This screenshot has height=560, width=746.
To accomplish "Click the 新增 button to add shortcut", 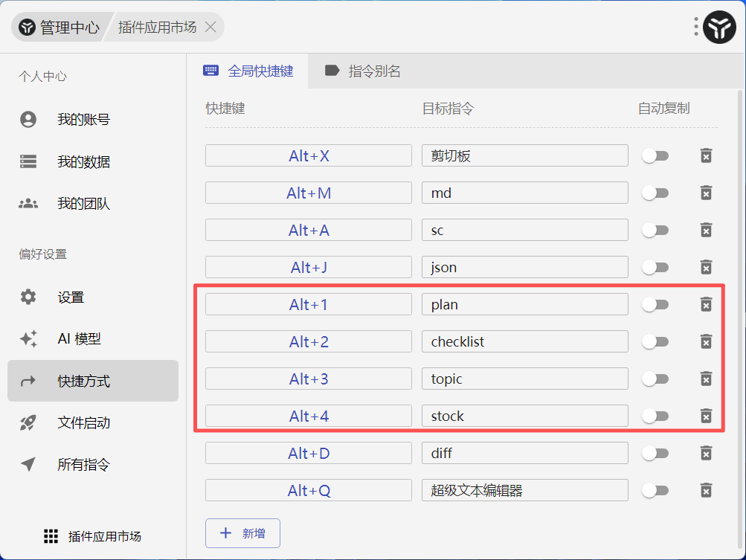I will click(x=242, y=533).
